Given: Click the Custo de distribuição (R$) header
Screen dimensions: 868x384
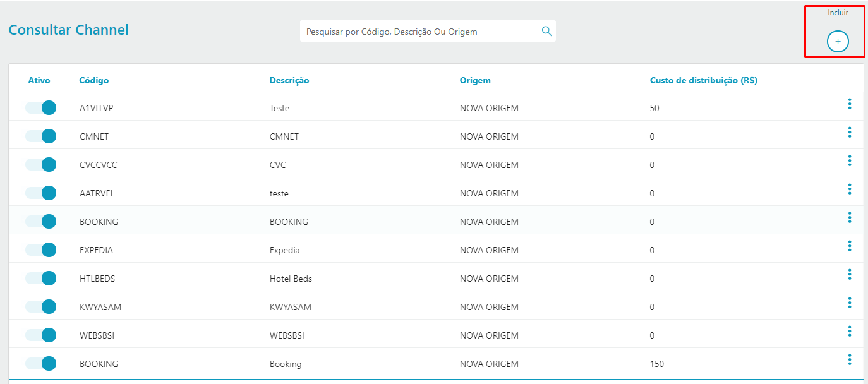Looking at the screenshot, I should (x=704, y=80).
